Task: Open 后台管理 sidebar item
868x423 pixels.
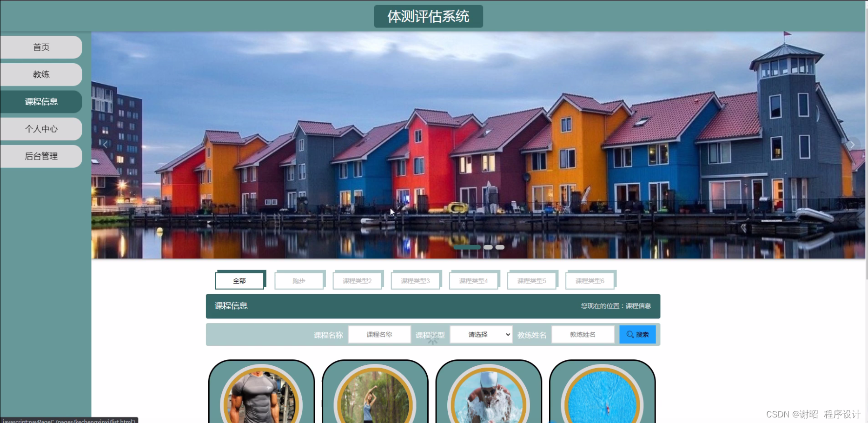Action: click(41, 156)
